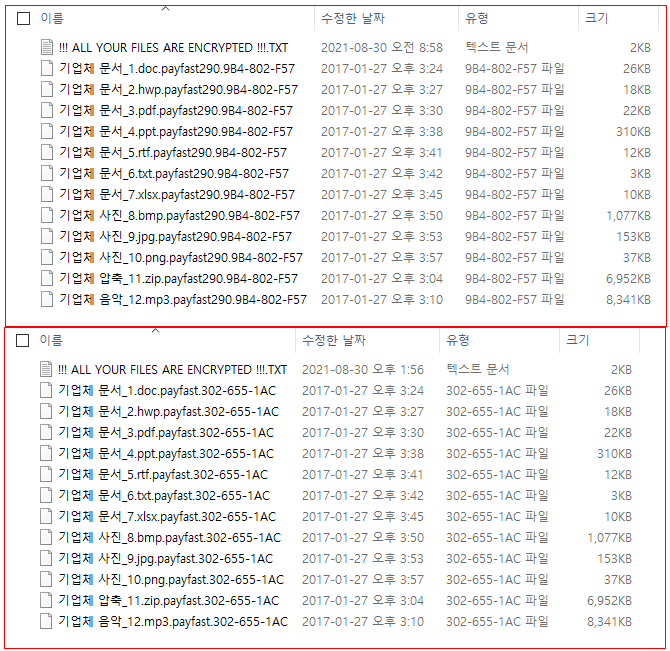Select icon of 기업체 문서_4.ppt.payfast290.9B4-802-F57
Image resolution: width=670 pixels, height=651 pixels.
pyautogui.click(x=47, y=131)
